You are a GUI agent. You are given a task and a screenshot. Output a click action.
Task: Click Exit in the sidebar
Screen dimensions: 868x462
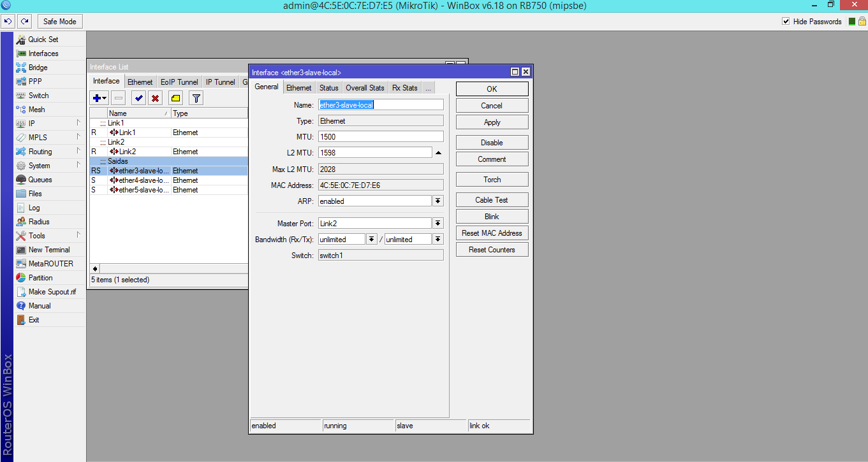point(33,320)
